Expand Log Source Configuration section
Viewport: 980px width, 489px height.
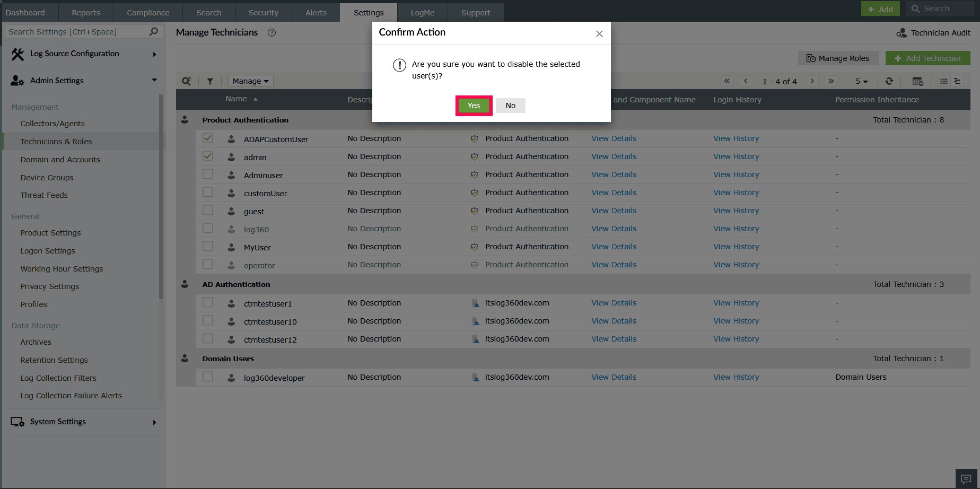pyautogui.click(x=84, y=54)
